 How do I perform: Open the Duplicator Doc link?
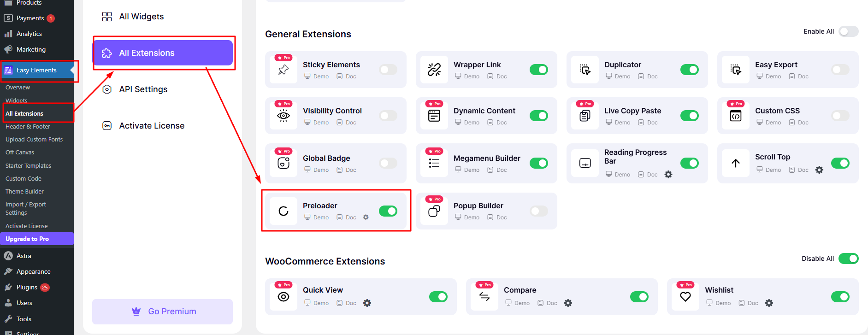[648, 76]
